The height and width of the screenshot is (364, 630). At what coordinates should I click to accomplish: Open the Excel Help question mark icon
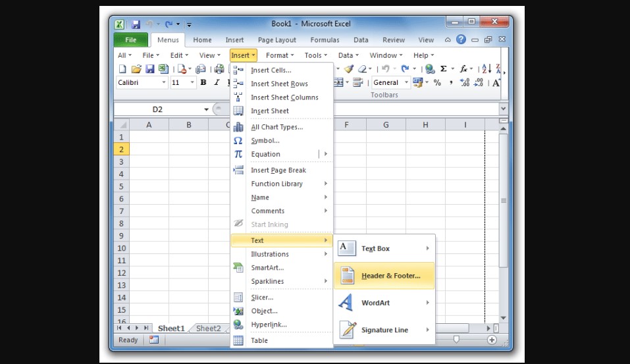point(461,39)
